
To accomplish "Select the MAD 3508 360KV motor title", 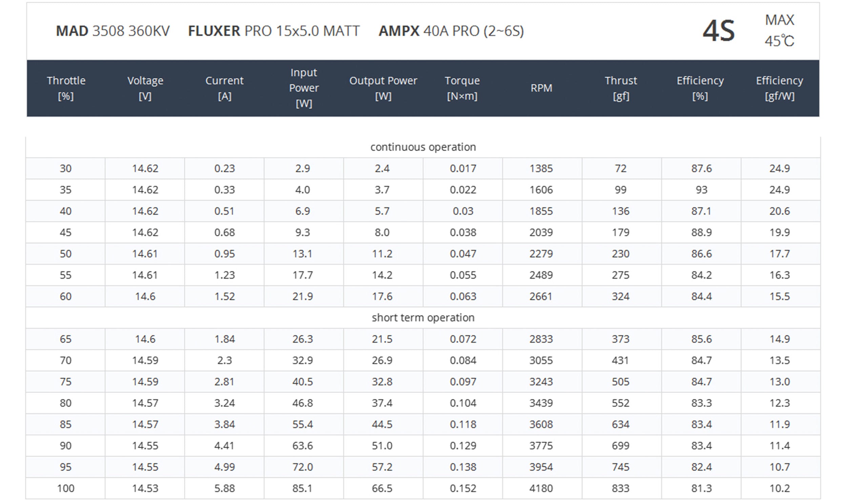I will pyautogui.click(x=112, y=31).
